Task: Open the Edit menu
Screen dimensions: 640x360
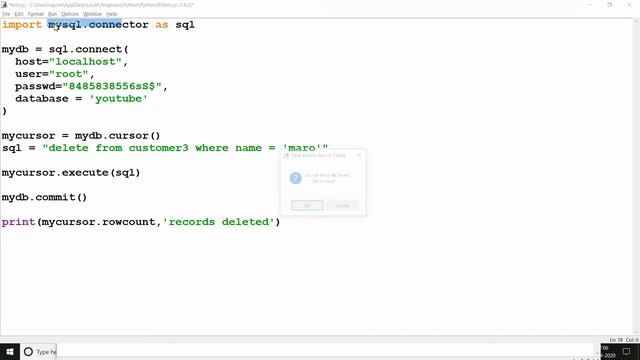Action: point(19,14)
